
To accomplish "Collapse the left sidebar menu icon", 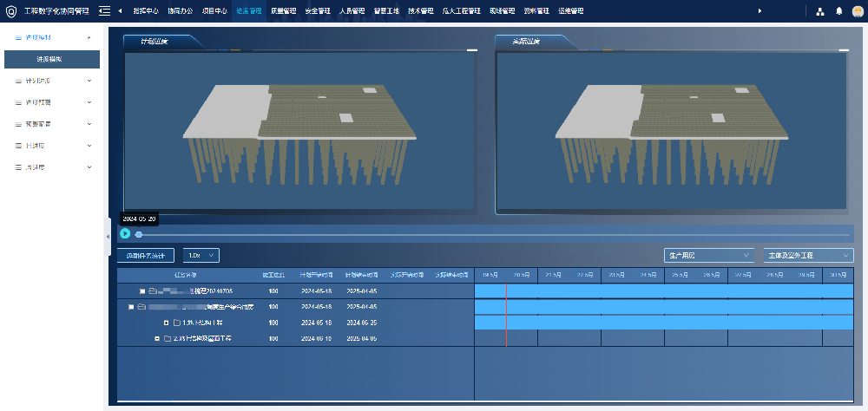I will (104, 11).
